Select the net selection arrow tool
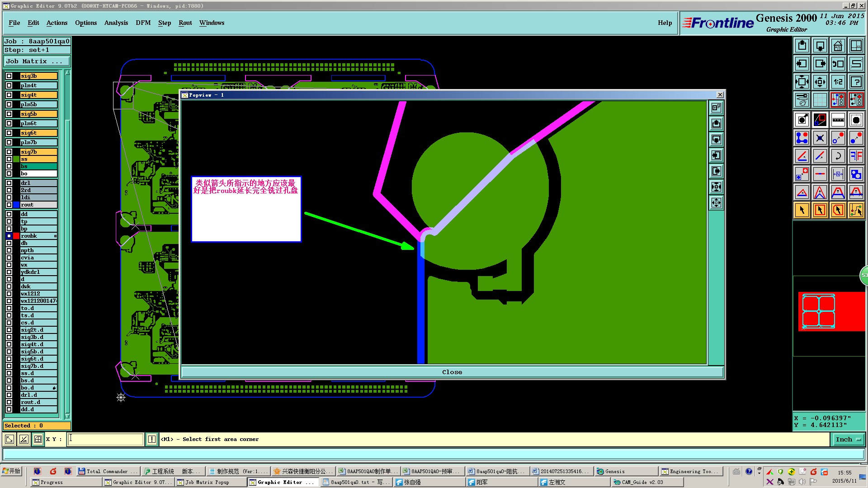Viewport: 868px width, 488px height. pyautogui.click(x=856, y=210)
